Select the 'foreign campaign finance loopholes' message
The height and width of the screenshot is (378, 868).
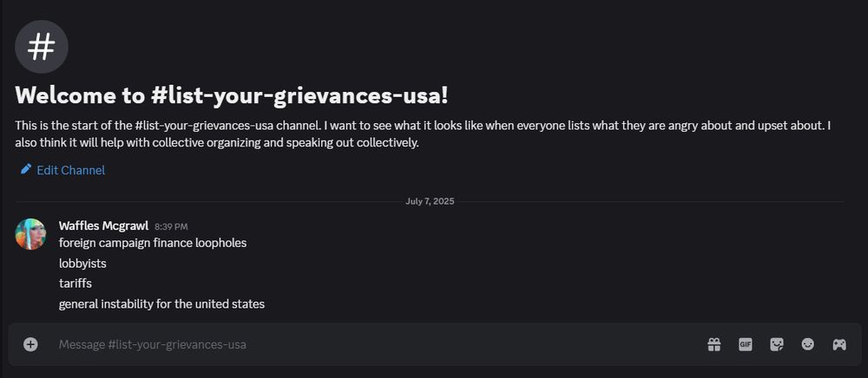153,243
